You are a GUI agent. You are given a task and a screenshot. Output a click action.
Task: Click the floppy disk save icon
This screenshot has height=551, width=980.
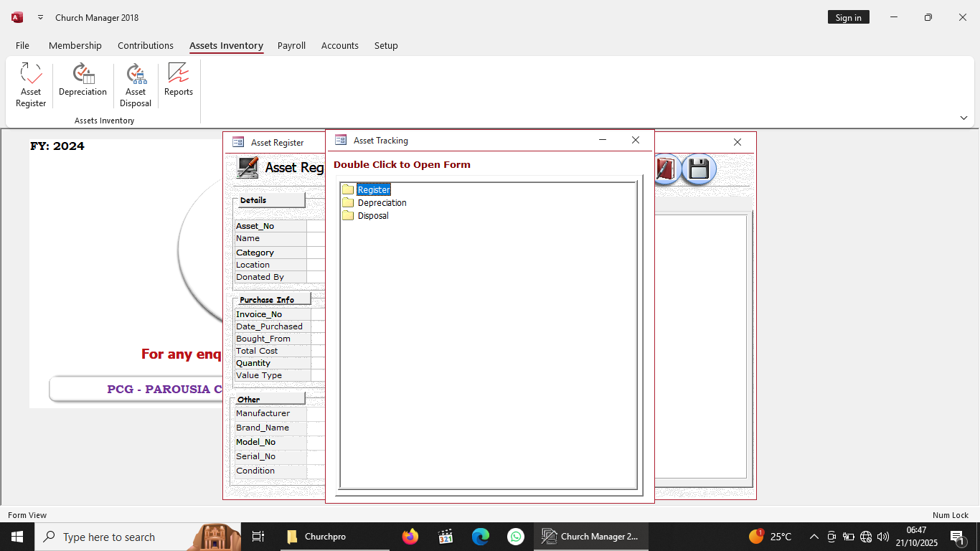698,169
